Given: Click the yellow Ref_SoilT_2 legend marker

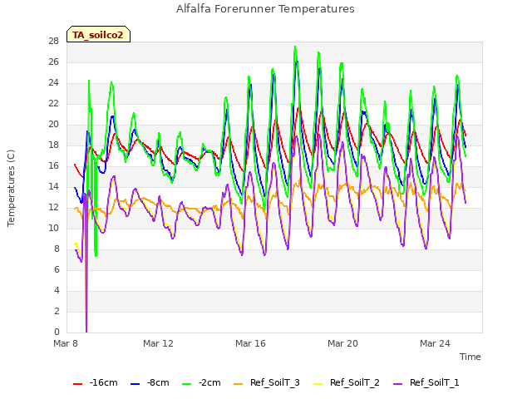Looking at the screenshot, I should click(x=318, y=384).
